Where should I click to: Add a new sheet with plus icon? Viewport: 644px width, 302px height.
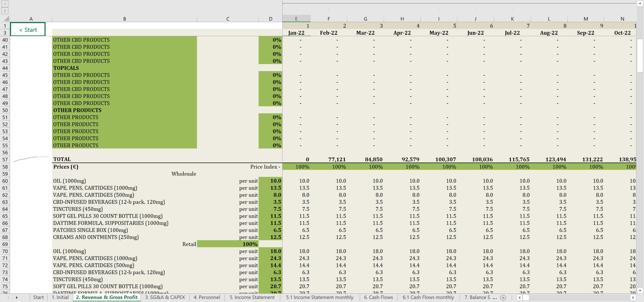503,297
